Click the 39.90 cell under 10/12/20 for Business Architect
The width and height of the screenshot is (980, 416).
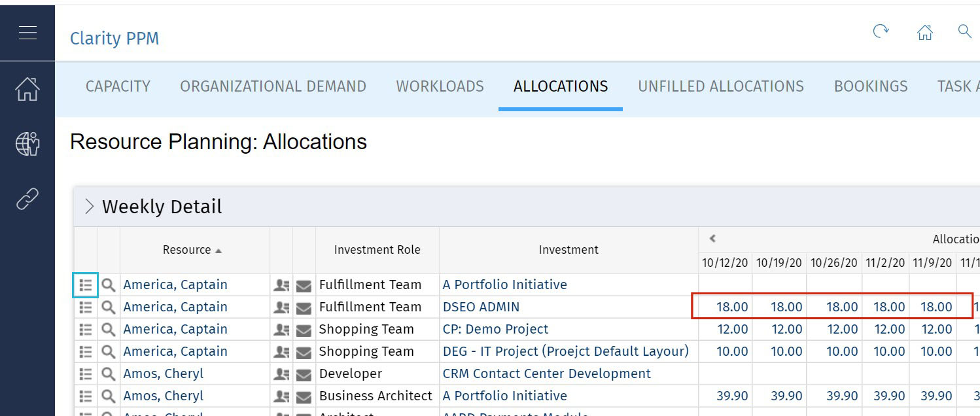click(x=732, y=396)
